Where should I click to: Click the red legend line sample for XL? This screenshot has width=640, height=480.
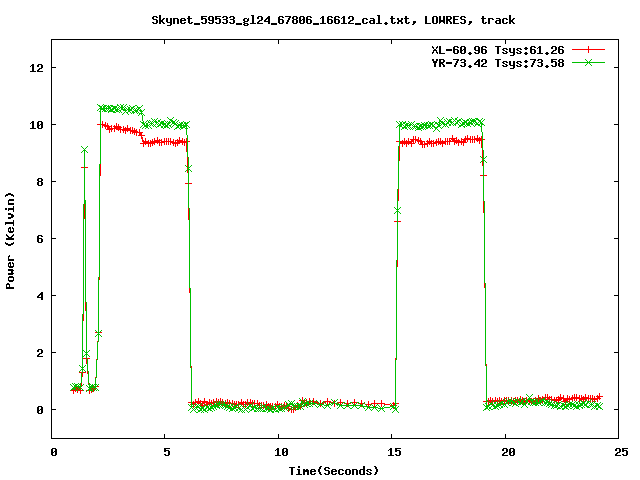pyautogui.click(x=588, y=50)
